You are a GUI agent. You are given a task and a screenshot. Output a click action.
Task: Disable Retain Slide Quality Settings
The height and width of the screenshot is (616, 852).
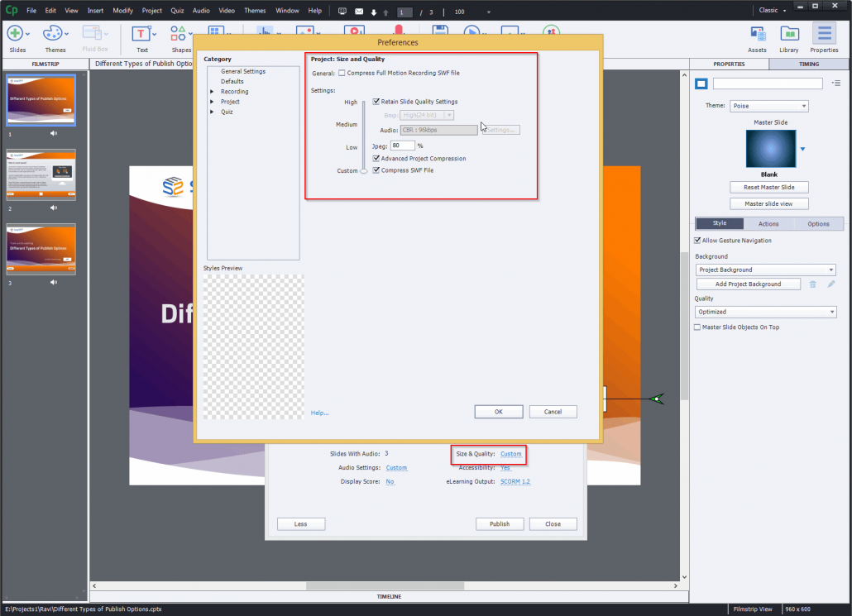tap(376, 101)
